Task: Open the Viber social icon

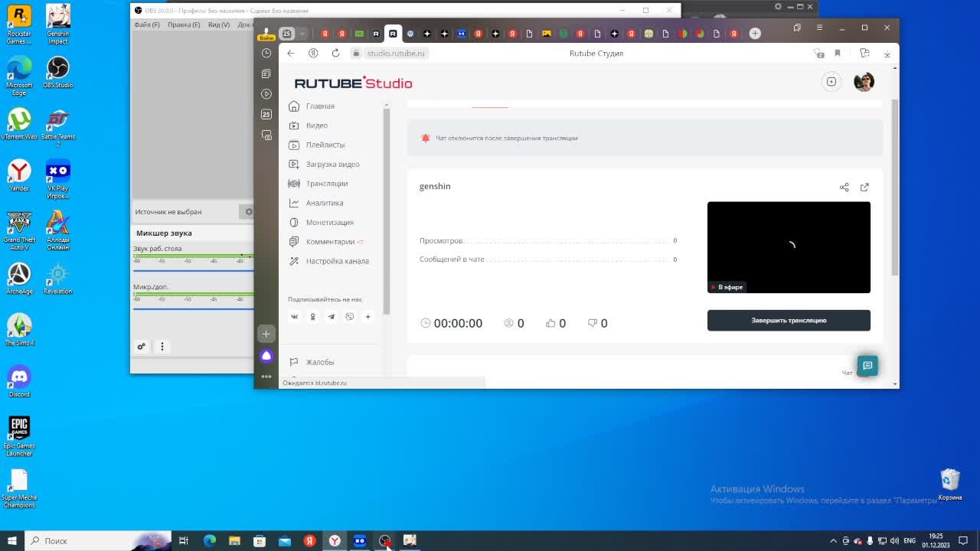Action: point(349,317)
